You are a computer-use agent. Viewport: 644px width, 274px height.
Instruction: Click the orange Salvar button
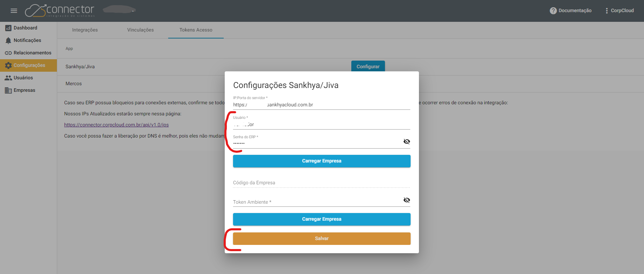[x=321, y=239]
